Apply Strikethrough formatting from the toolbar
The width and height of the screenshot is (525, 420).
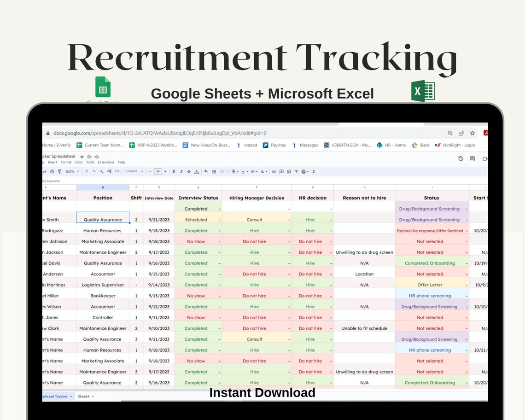189,171
